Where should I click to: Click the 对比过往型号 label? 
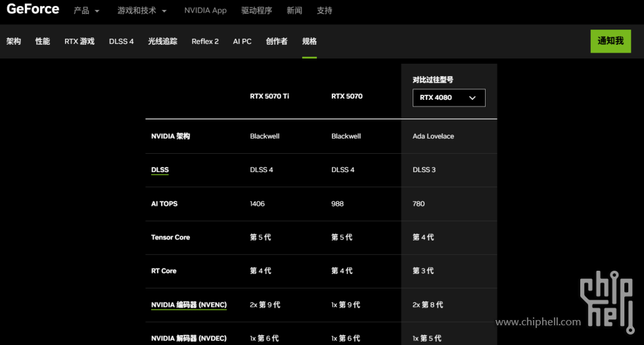point(433,80)
